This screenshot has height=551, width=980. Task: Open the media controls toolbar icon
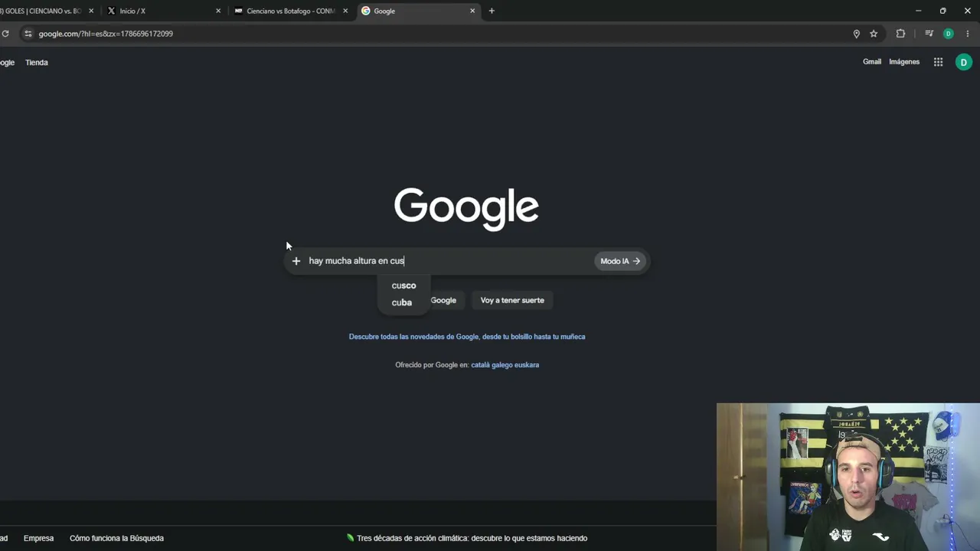929,34
